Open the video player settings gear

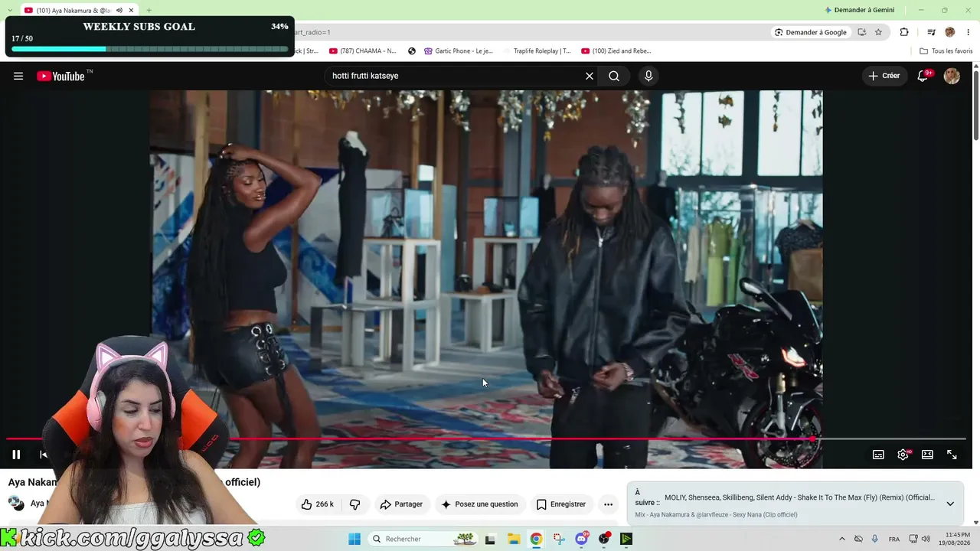[x=903, y=455]
